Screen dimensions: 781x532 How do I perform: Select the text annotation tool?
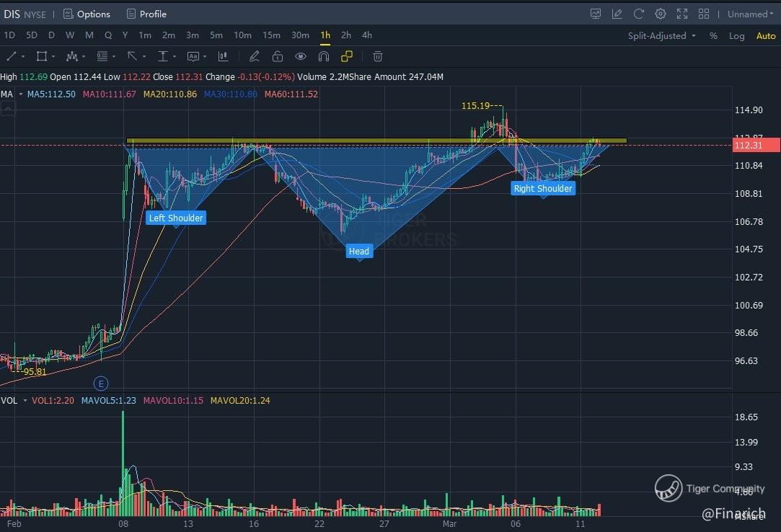pos(193,56)
